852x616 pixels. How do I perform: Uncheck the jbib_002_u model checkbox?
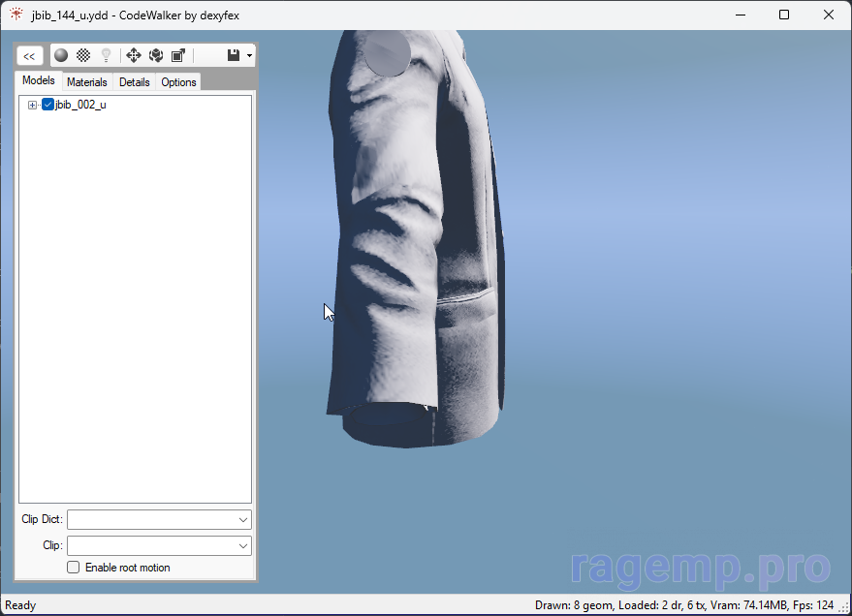[x=47, y=105]
